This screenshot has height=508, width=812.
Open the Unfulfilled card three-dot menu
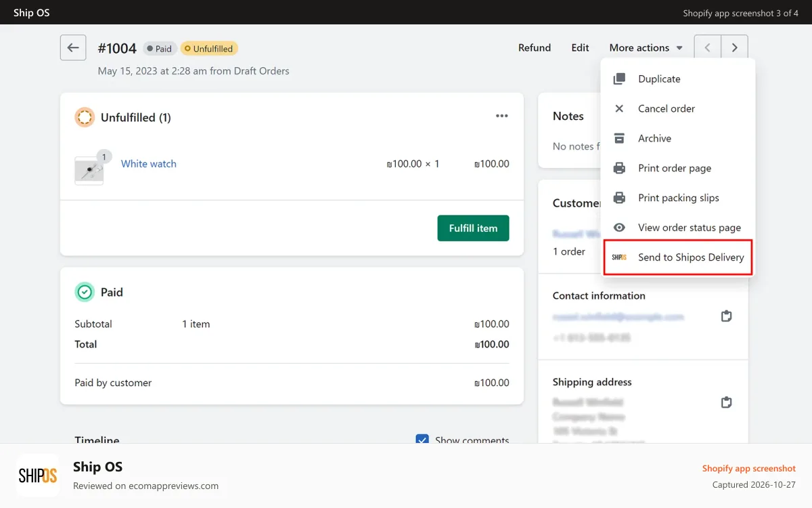[501, 116]
